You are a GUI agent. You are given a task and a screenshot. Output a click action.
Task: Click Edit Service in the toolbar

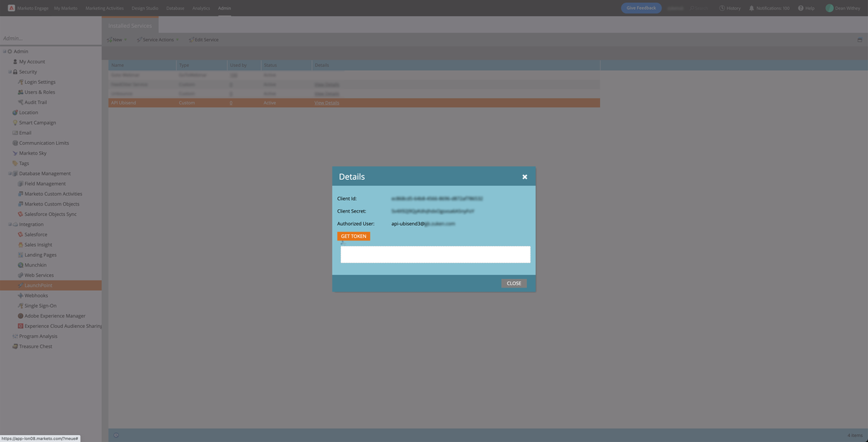204,40
